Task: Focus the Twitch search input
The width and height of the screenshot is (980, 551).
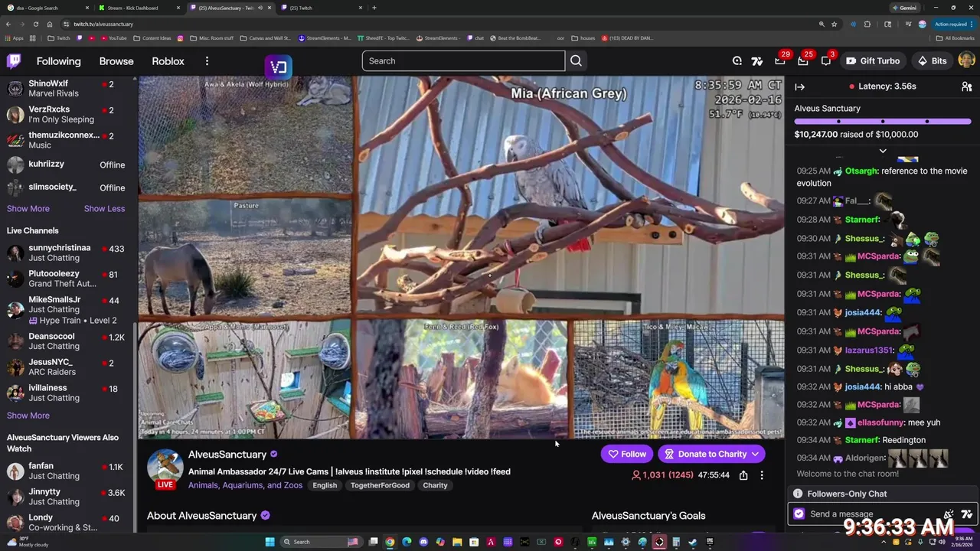Action: (463, 61)
